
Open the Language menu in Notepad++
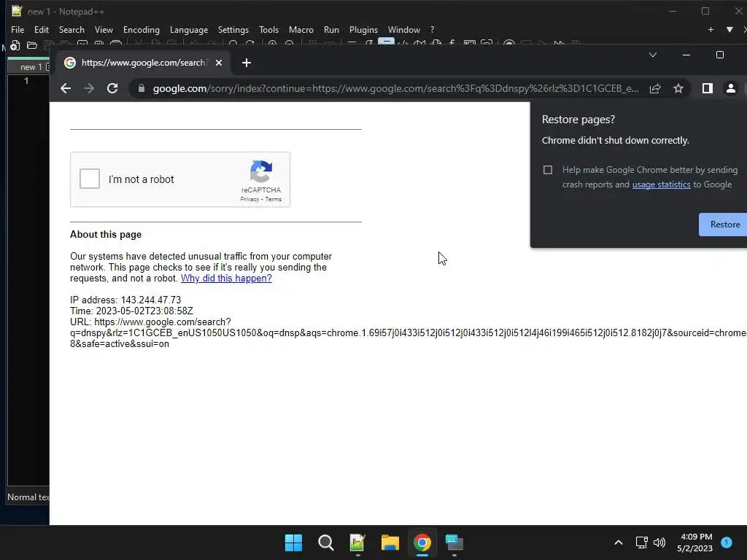189,29
